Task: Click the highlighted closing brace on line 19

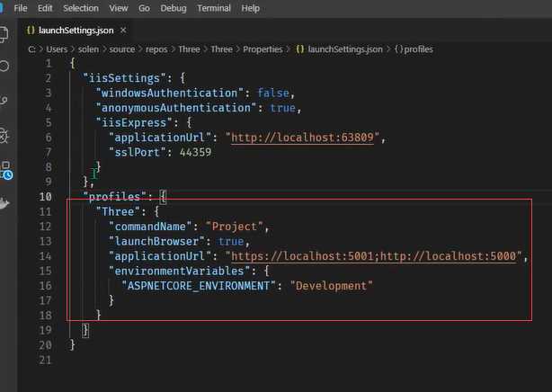Action: (x=85, y=330)
